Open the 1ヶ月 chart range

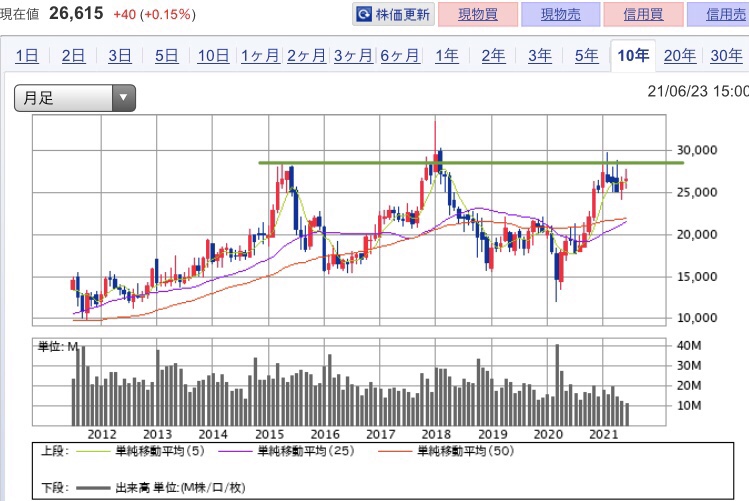pos(260,56)
